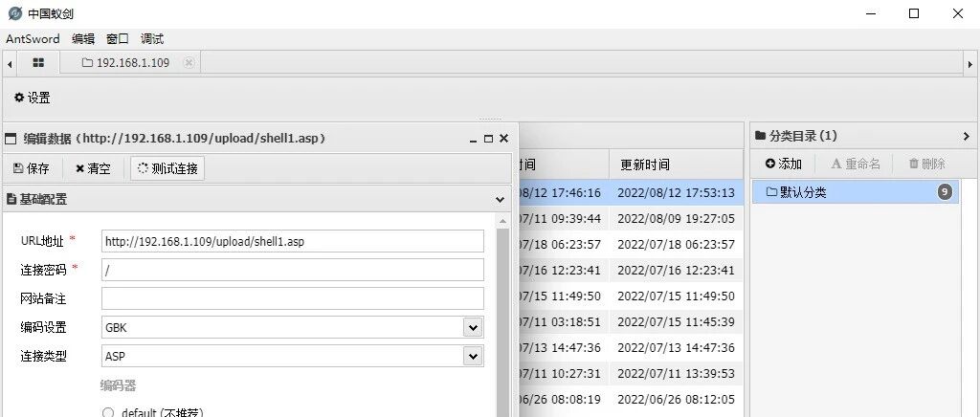This screenshot has width=980, height=417.
Task: Move tabs right with the arrow
Action: coord(970,64)
